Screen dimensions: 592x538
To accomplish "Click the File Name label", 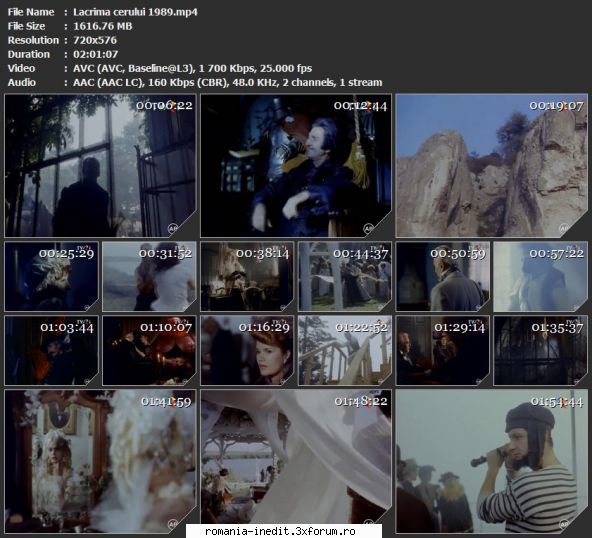I will [31, 12].
